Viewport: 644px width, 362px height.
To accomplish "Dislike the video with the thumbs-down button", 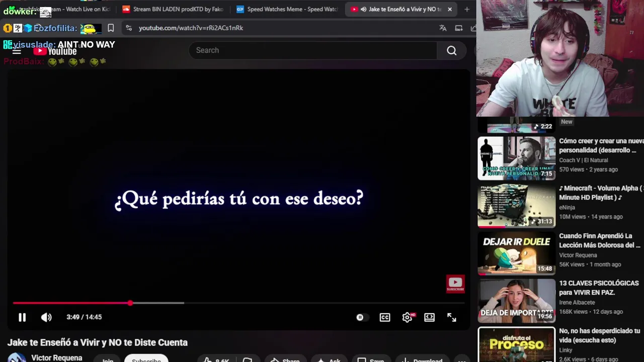I will point(248,359).
